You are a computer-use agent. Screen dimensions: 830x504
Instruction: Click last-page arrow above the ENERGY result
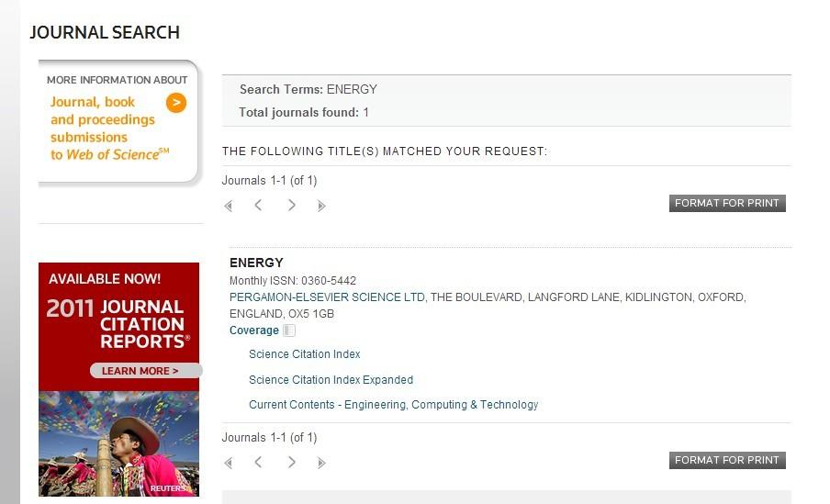pyautogui.click(x=321, y=206)
